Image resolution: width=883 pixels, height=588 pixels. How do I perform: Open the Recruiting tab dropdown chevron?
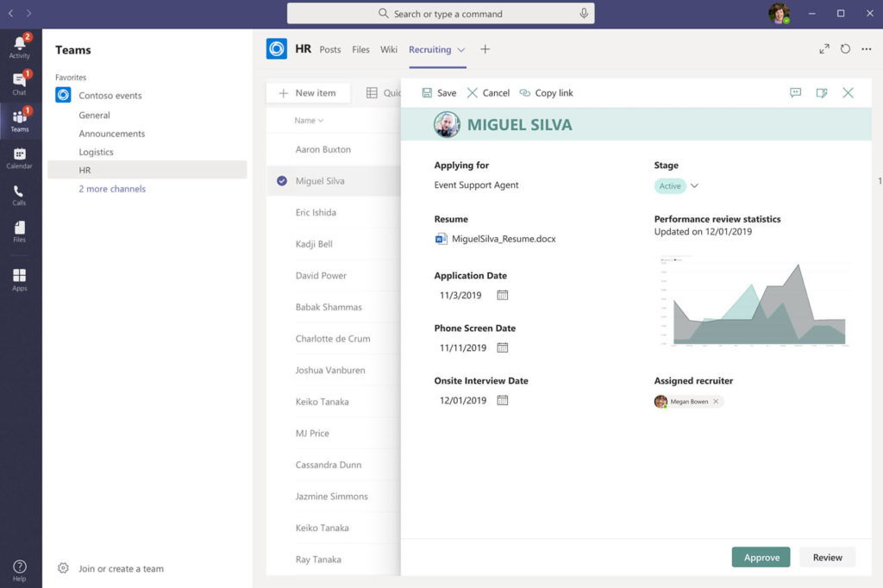[x=461, y=49]
